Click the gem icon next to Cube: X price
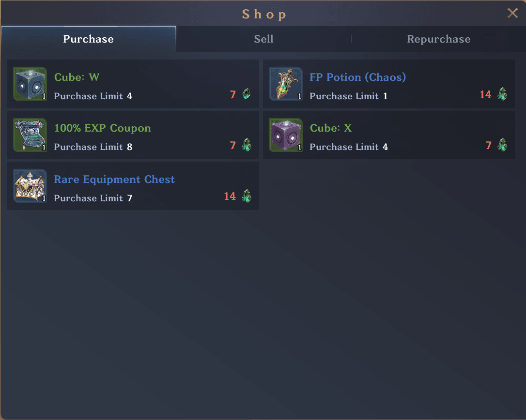The image size is (526, 420). tap(502, 145)
